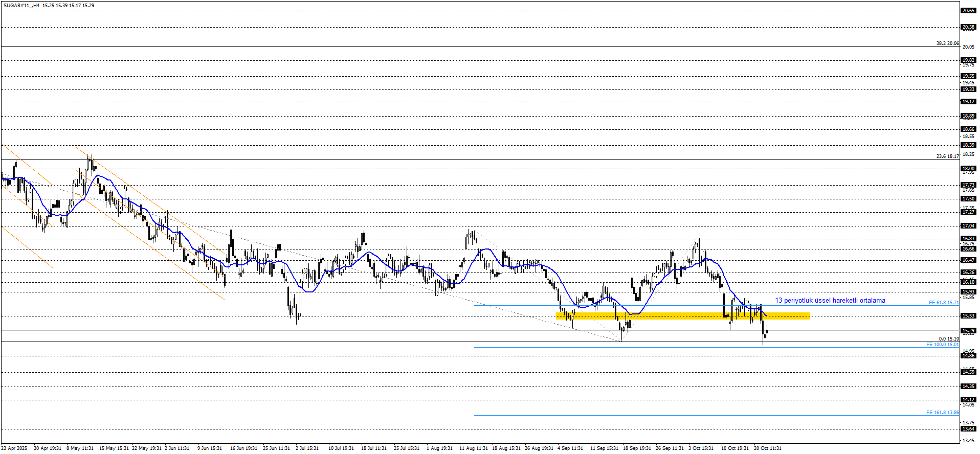Click the FE 61.8 15.71 level label
Image resolution: width=980 pixels, height=454 pixels.
[x=943, y=303]
